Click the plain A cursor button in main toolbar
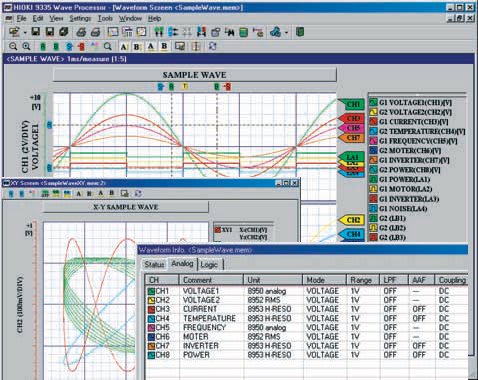Screen dimensions: 478x380 click(124, 47)
